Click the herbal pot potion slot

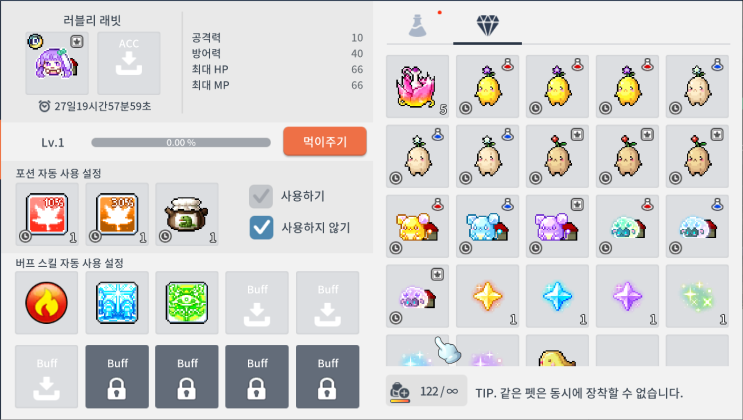(187, 214)
